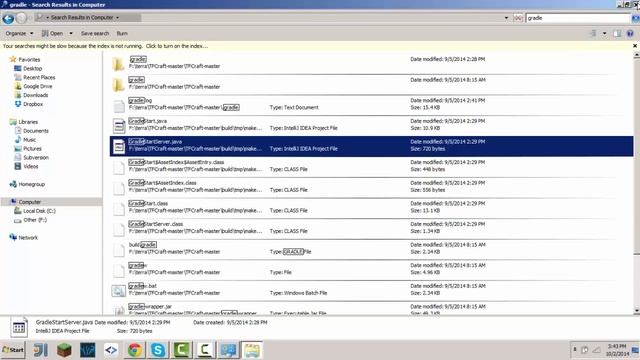Screen dimensions: 640x360
Task: Open Downloads in the navigation pane
Action: [x=35, y=96]
